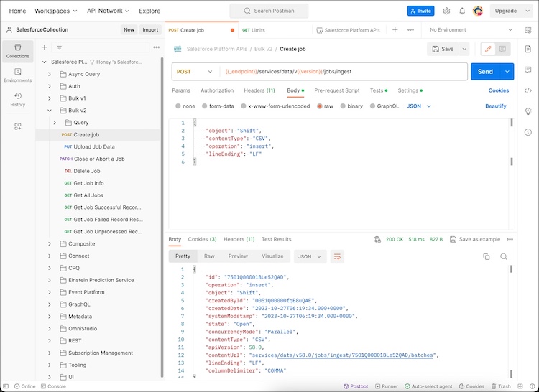Open the History sidebar panel

[x=17, y=100]
